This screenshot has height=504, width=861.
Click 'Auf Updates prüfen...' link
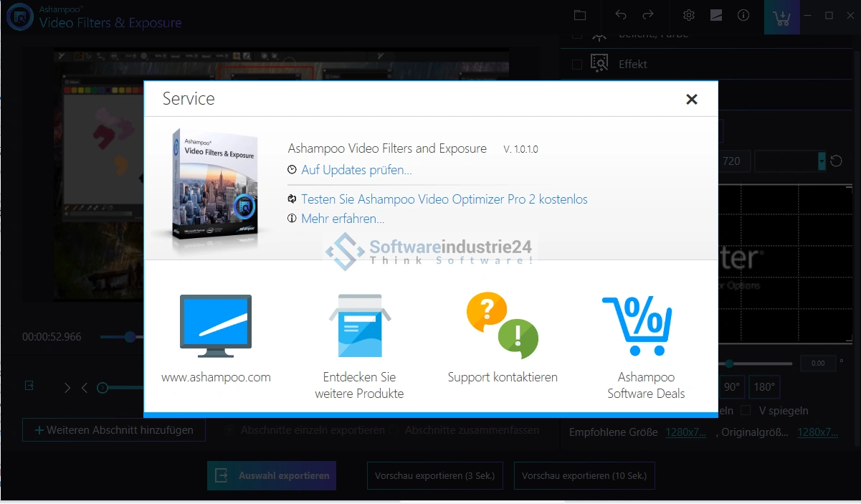[356, 170]
